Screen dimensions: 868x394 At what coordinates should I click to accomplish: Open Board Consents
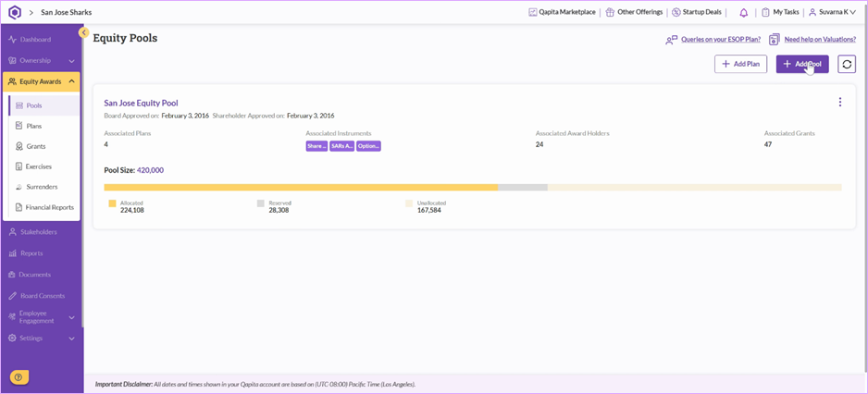pyautogui.click(x=42, y=296)
